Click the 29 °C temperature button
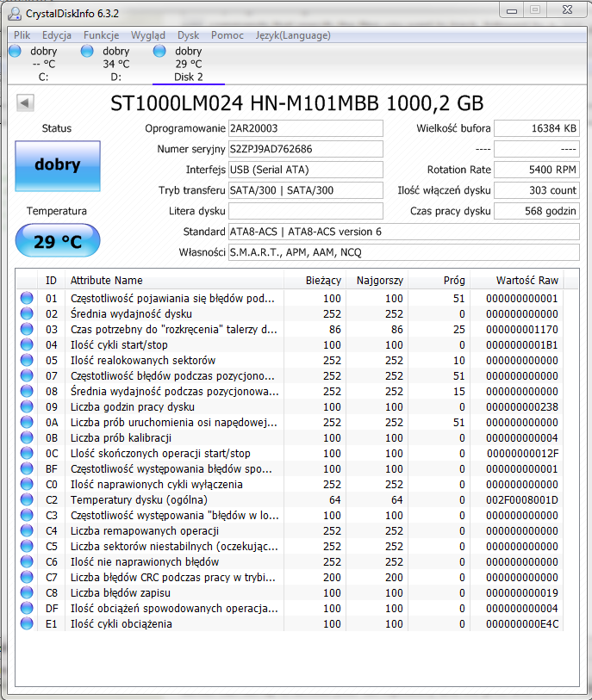 click(x=58, y=241)
